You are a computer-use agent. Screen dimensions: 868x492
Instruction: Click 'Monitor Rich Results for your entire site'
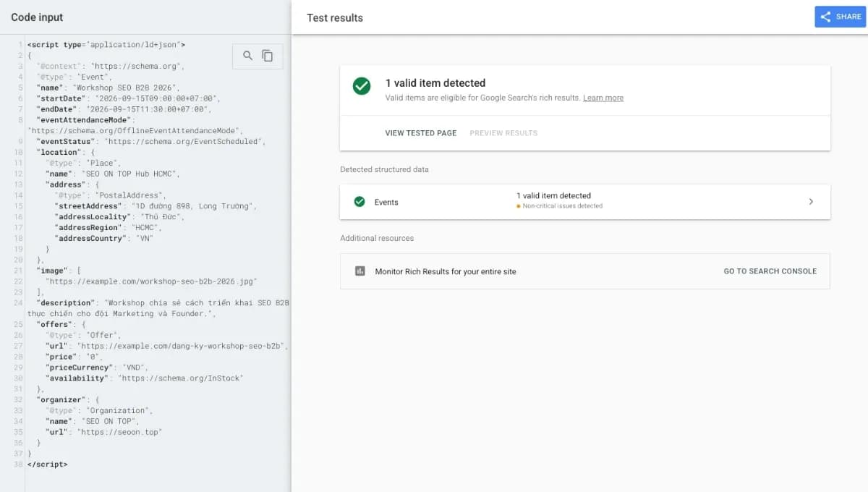[x=446, y=271]
